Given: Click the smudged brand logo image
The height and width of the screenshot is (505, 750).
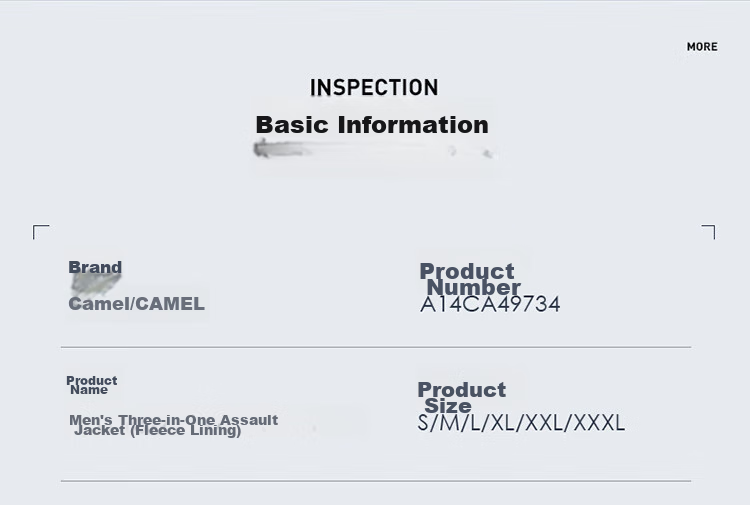Looking at the screenshot, I should coord(96,284).
